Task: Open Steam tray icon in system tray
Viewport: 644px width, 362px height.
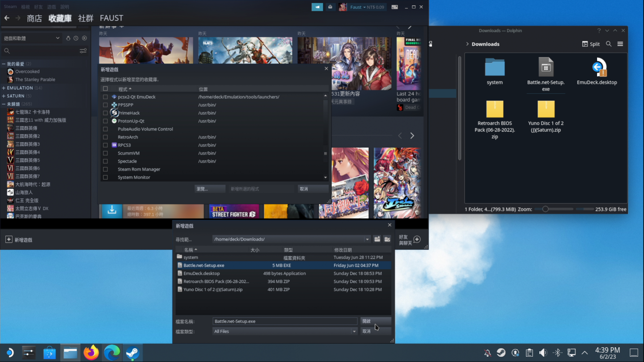Action: 501,353
